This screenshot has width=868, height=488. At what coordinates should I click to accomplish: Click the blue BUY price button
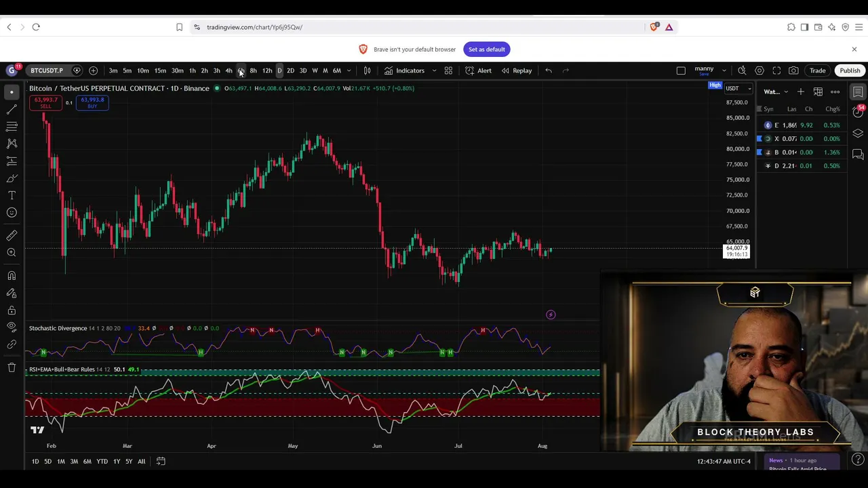pyautogui.click(x=92, y=102)
